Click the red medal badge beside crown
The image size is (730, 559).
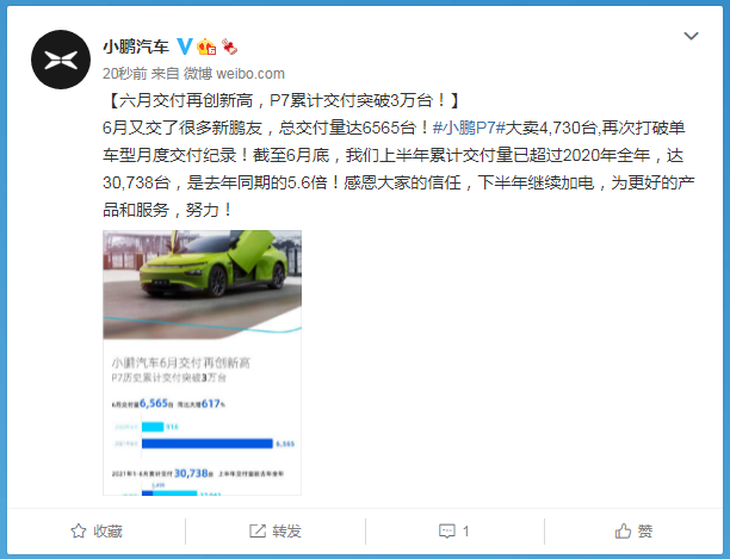pos(229,47)
